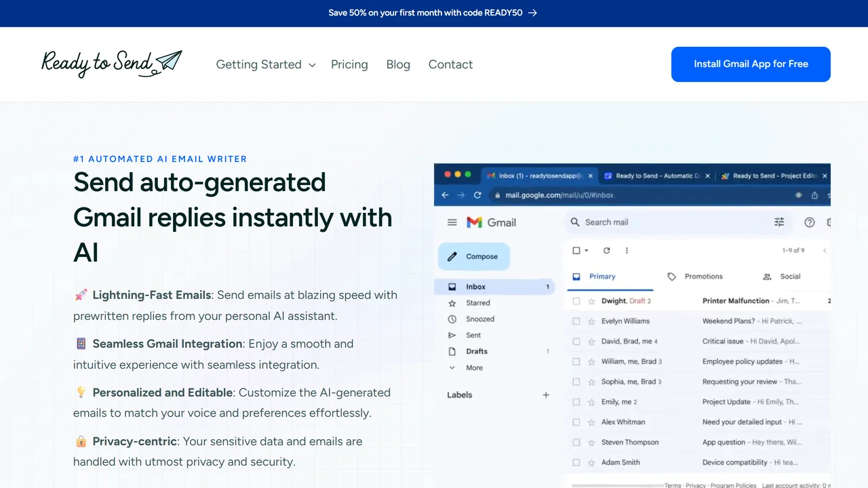The width and height of the screenshot is (868, 488).
Task: Star the Evelyn Williams email
Action: click(x=591, y=321)
